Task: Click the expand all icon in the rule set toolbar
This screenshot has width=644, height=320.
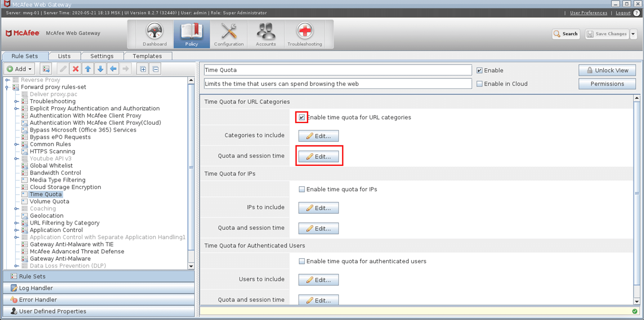Action: 143,69
